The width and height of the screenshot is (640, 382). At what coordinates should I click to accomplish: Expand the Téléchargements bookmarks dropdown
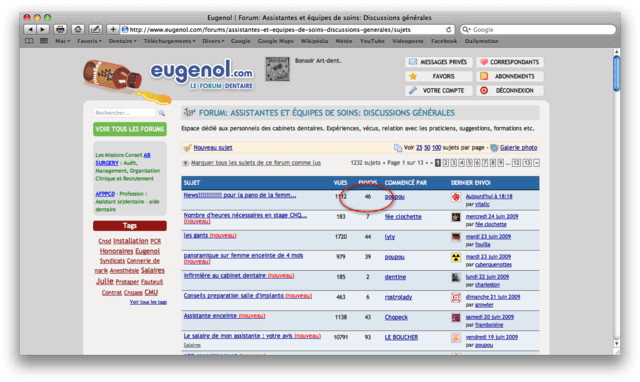[169, 41]
